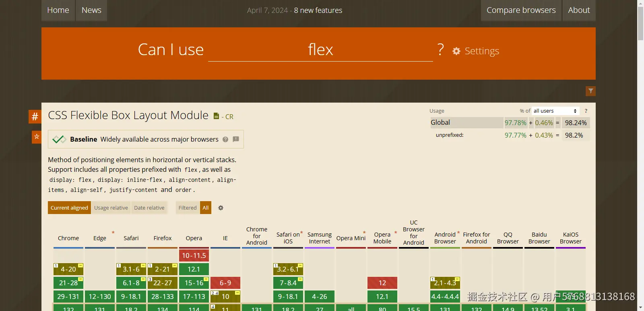Click Chrome 29-131 version cell
This screenshot has height=311, width=644.
coord(68,297)
